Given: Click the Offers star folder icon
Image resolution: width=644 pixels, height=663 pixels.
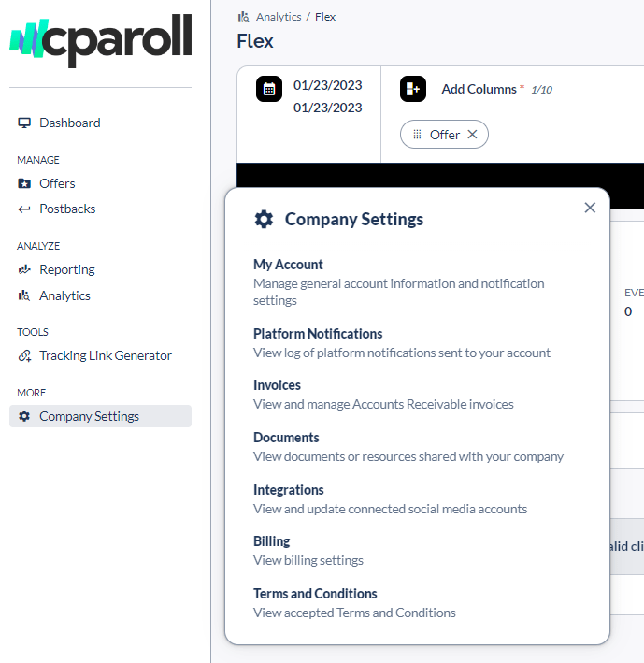Looking at the screenshot, I should 24,183.
